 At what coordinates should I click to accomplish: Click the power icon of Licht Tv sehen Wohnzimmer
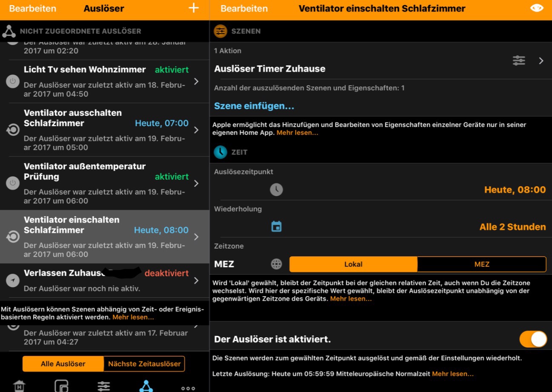pyautogui.click(x=13, y=81)
